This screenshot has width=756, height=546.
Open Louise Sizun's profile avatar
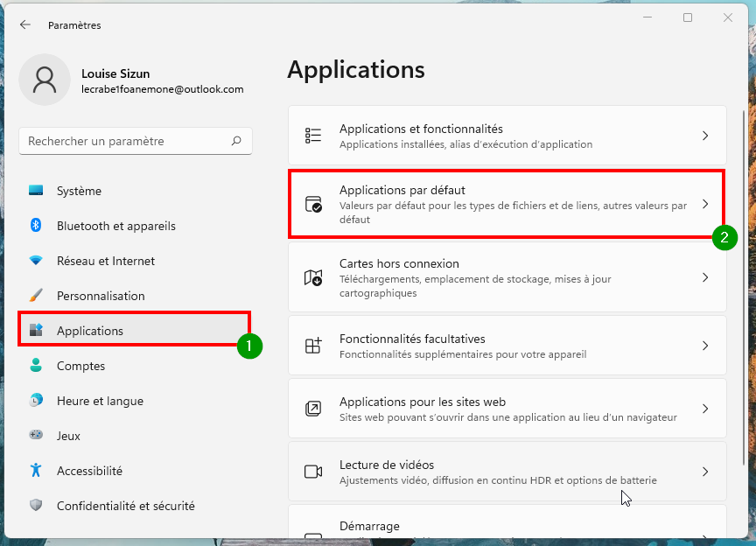(45, 80)
